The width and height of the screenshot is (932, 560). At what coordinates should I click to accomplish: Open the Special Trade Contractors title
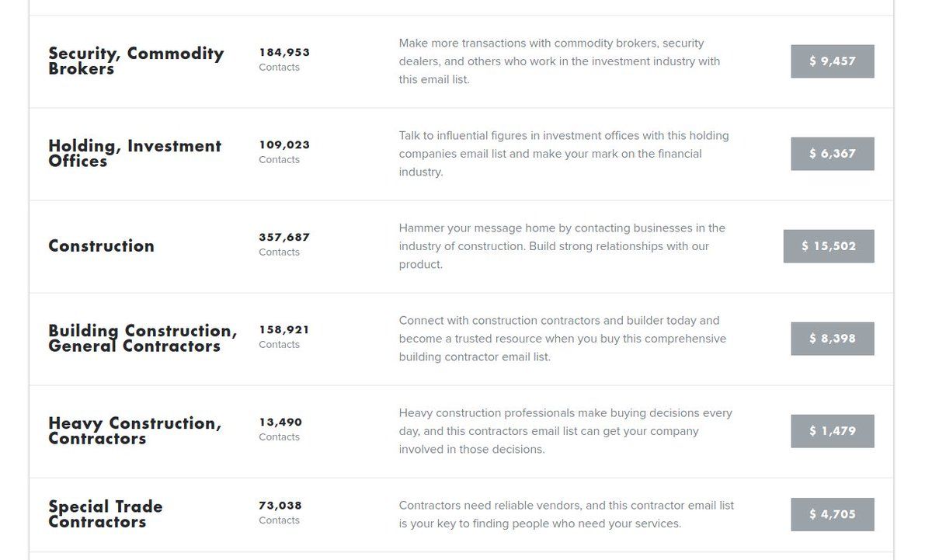[105, 513]
